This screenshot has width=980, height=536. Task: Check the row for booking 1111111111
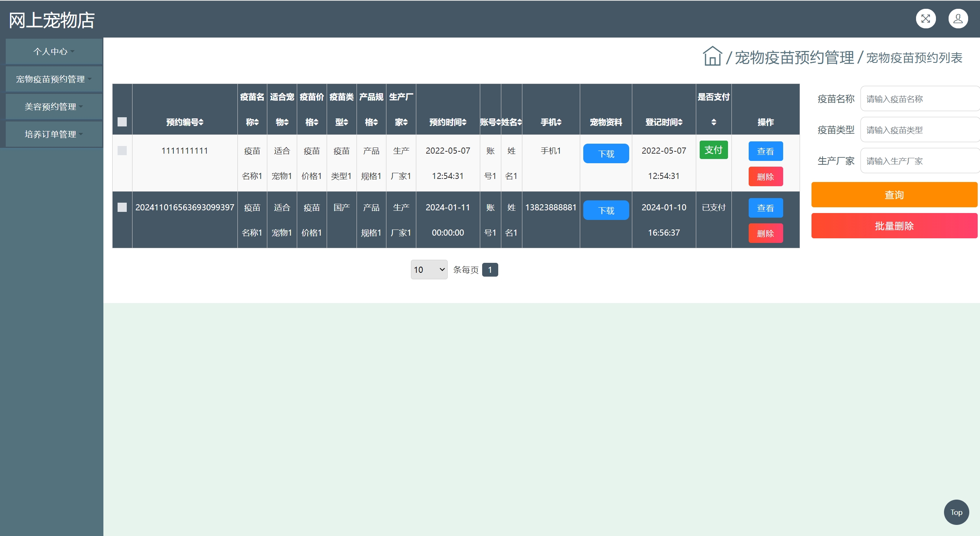(122, 151)
